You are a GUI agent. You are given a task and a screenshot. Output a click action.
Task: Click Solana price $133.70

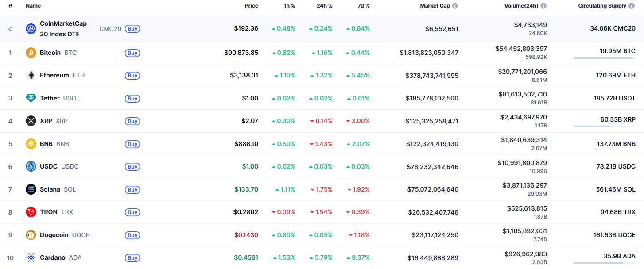(247, 189)
